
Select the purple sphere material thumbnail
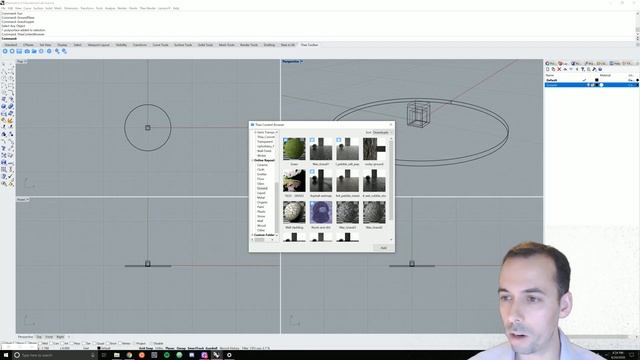click(x=321, y=212)
